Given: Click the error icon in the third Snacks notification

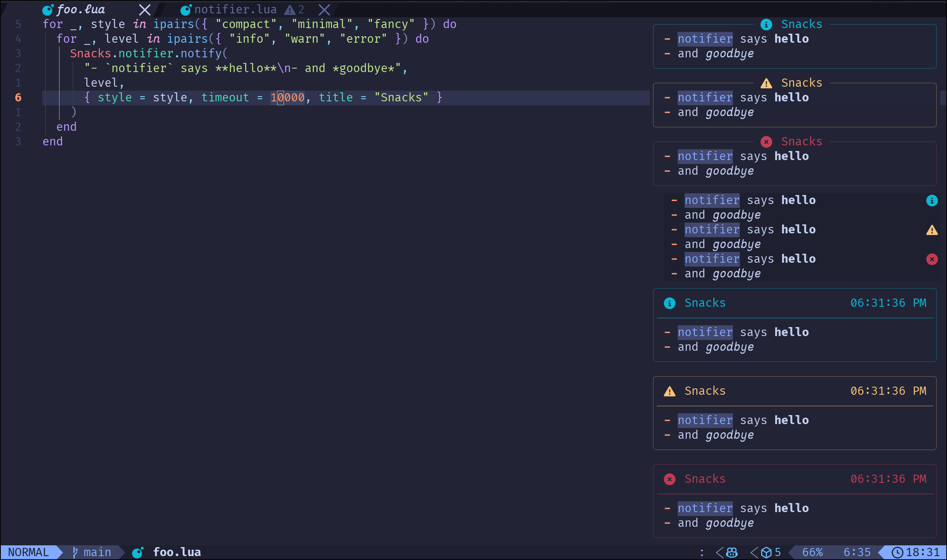Looking at the screenshot, I should [766, 142].
